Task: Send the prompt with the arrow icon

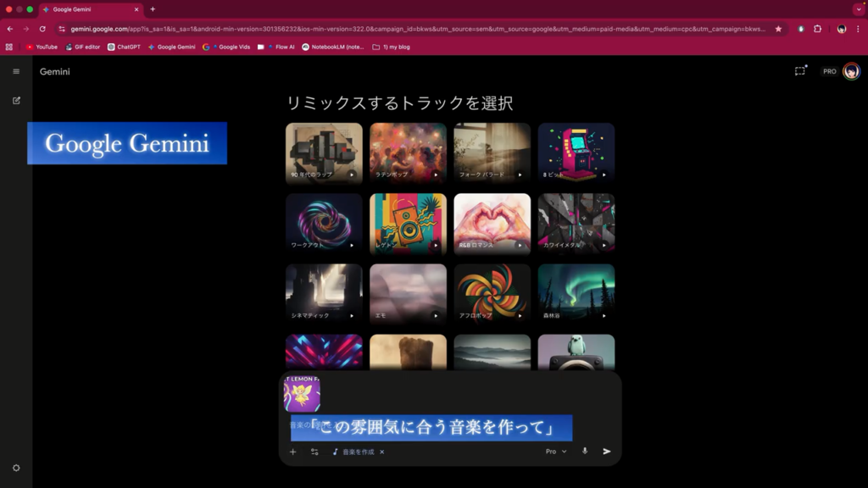Action: coord(607,452)
